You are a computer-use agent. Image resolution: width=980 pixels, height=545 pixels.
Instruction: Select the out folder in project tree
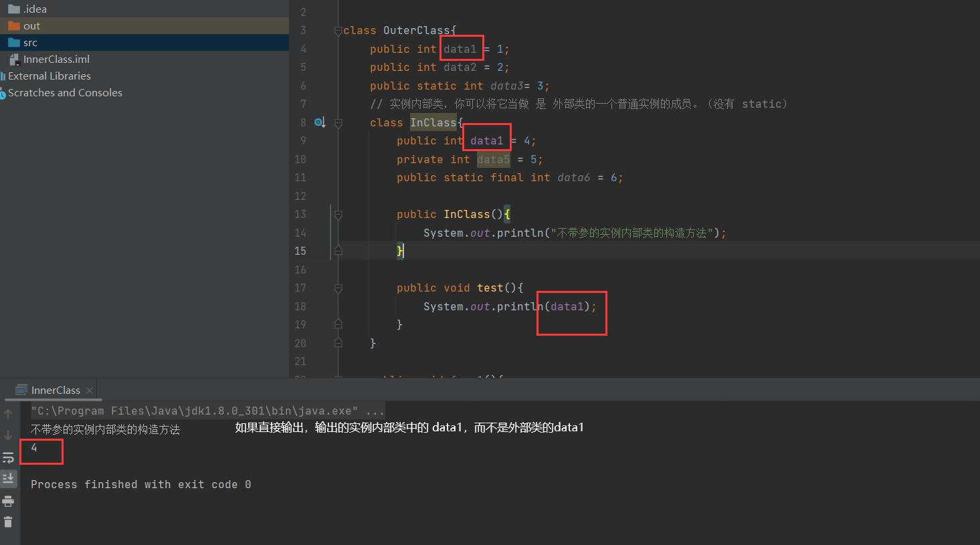144,25
